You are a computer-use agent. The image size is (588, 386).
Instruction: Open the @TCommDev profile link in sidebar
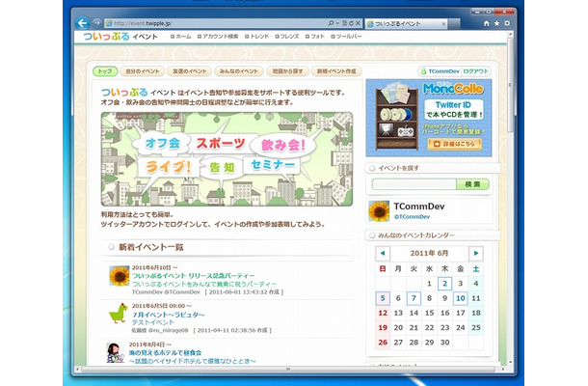pos(412,217)
